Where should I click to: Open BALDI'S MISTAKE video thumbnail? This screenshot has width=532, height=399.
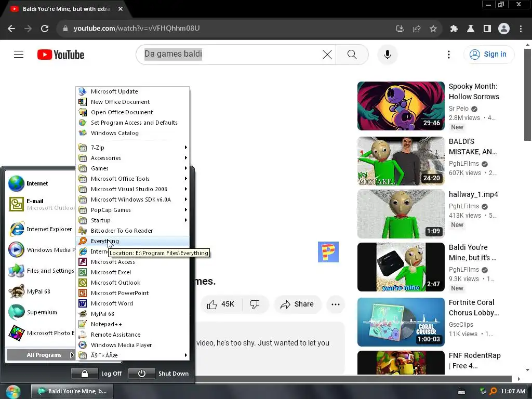pos(401,161)
